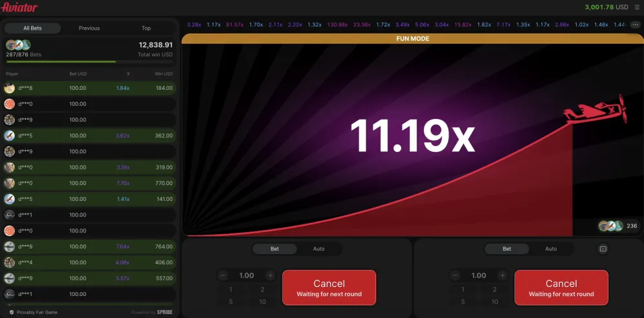Viewport: 644px width, 318px height.
Task: Click avatar of d***0 with 770.00 win
Action: click(x=10, y=183)
